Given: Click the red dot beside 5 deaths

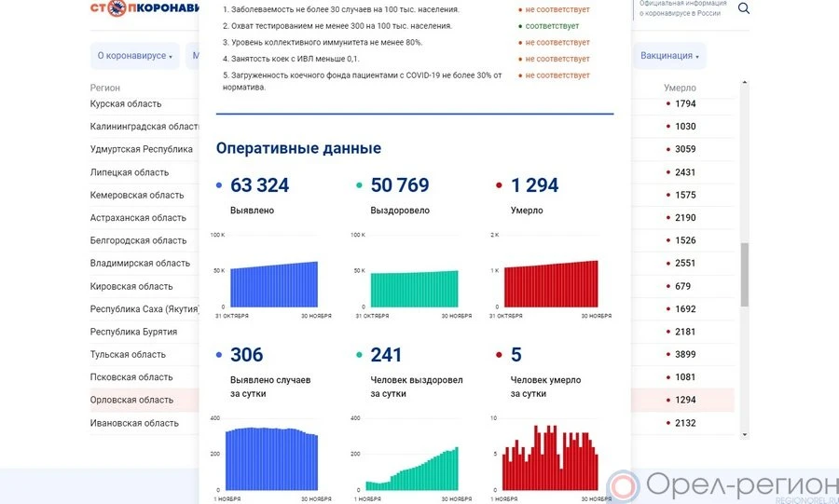Looking at the screenshot, I should 500,356.
